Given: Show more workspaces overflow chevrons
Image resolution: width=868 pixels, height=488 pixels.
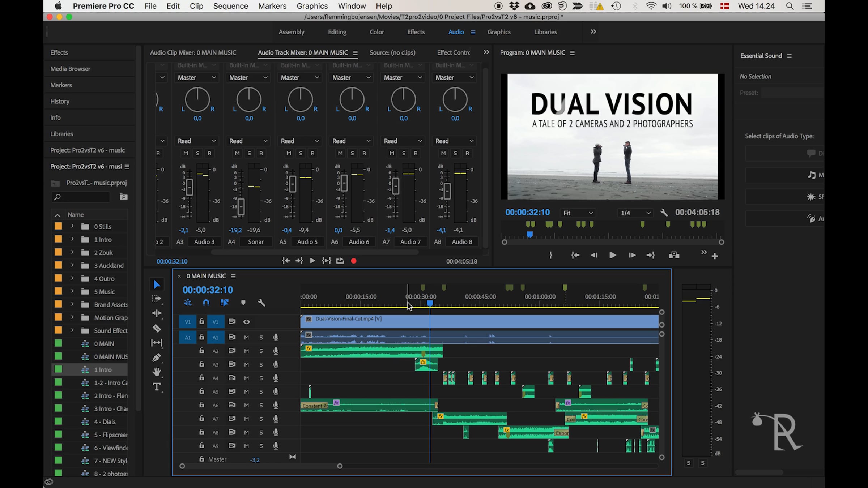Looking at the screenshot, I should [593, 31].
